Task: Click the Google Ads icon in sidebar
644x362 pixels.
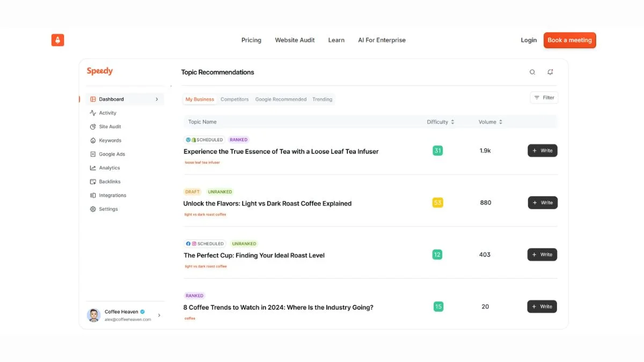Action: tap(93, 154)
